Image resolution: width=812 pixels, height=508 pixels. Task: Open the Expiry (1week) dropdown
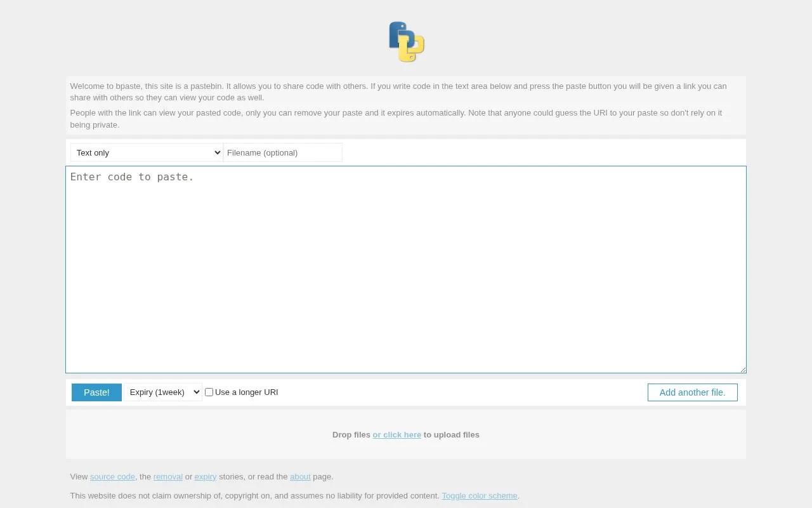tap(163, 392)
